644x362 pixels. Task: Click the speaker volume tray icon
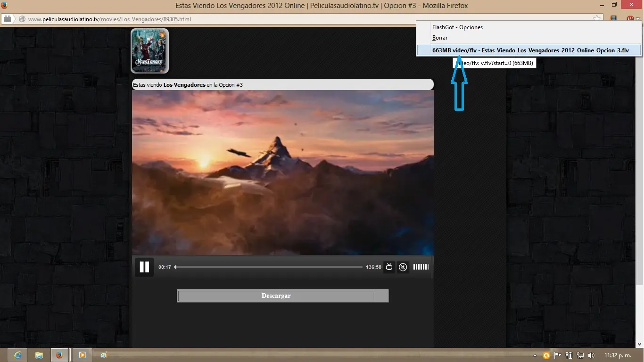click(x=592, y=355)
